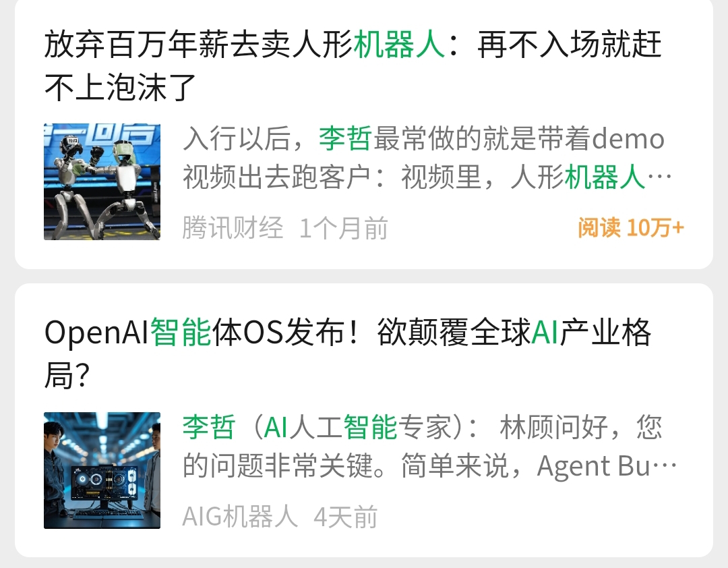The height and width of the screenshot is (568, 728).
Task: Click green 机器人 keyword in first title
Action: [x=399, y=45]
